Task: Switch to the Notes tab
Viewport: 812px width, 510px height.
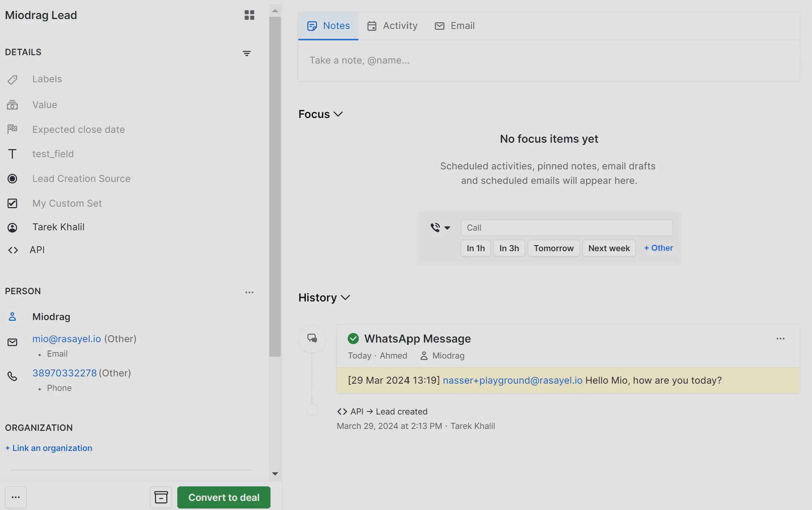Action: point(328,26)
